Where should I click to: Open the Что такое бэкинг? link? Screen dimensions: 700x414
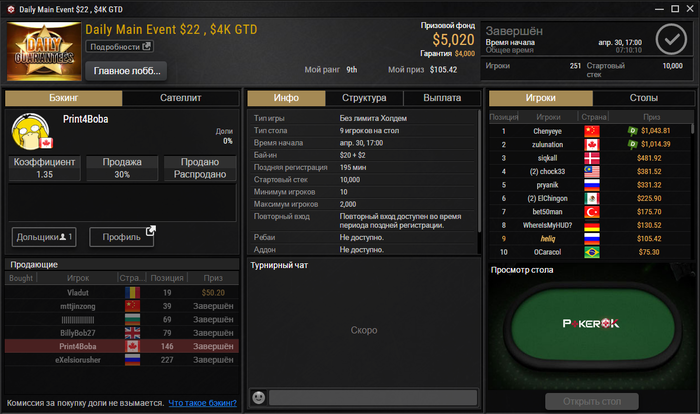click(x=203, y=403)
